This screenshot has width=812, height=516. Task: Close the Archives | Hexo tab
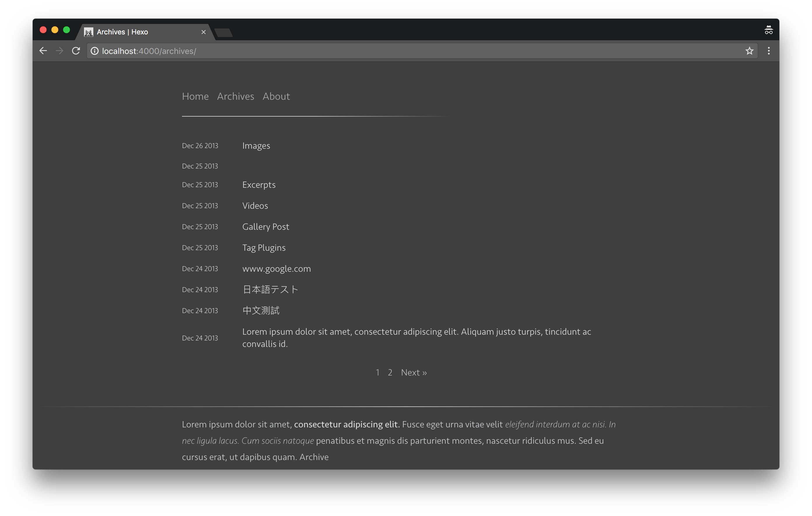pyautogui.click(x=203, y=32)
